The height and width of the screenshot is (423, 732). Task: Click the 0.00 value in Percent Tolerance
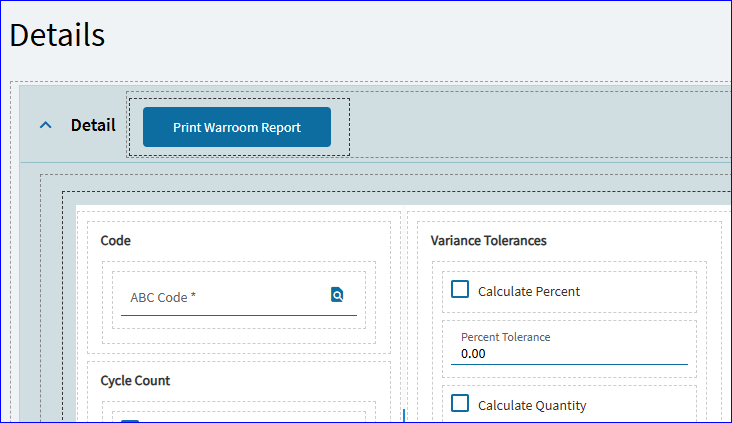coord(473,354)
